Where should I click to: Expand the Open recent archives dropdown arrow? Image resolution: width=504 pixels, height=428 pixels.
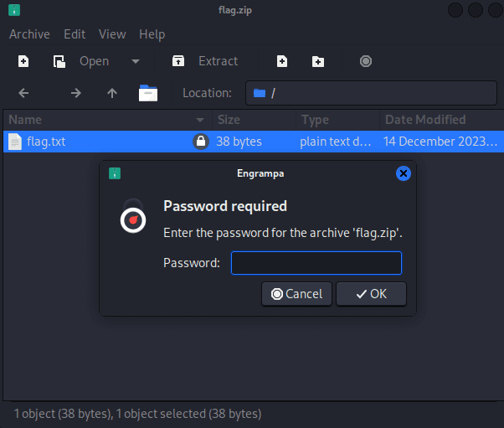pyautogui.click(x=136, y=61)
